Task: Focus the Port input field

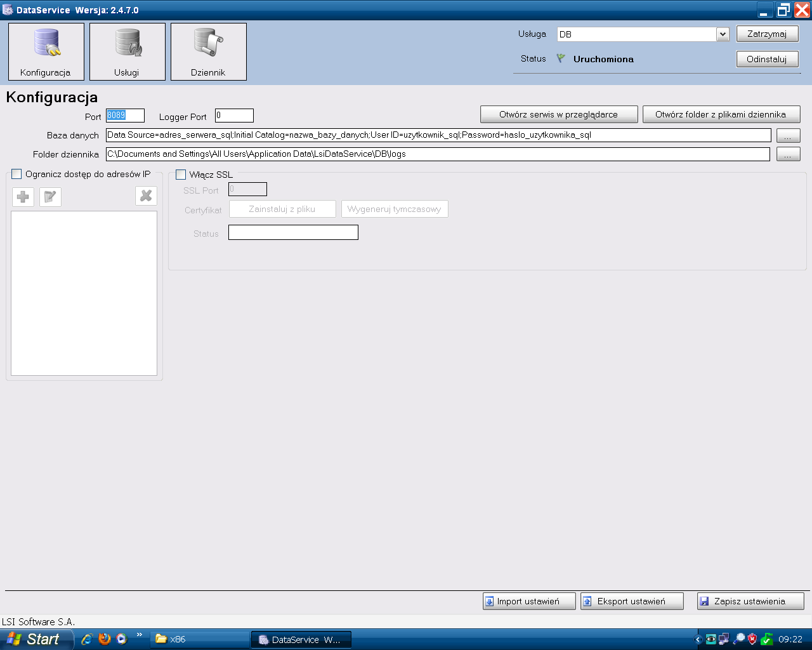Action: [x=125, y=116]
